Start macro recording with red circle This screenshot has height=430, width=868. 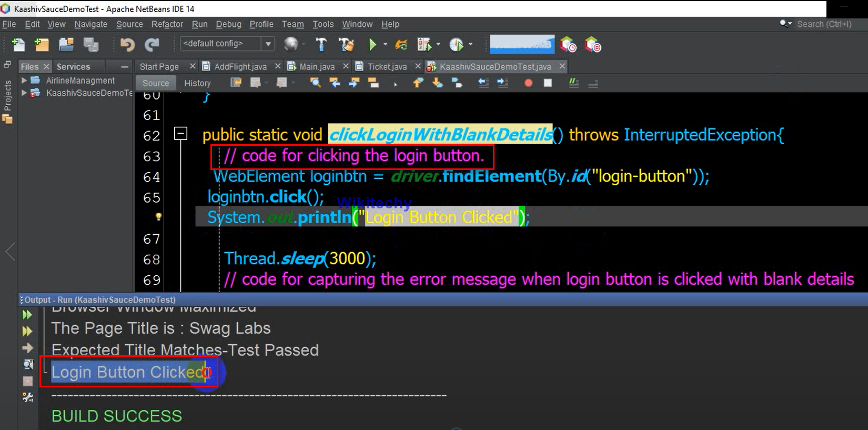pos(528,83)
